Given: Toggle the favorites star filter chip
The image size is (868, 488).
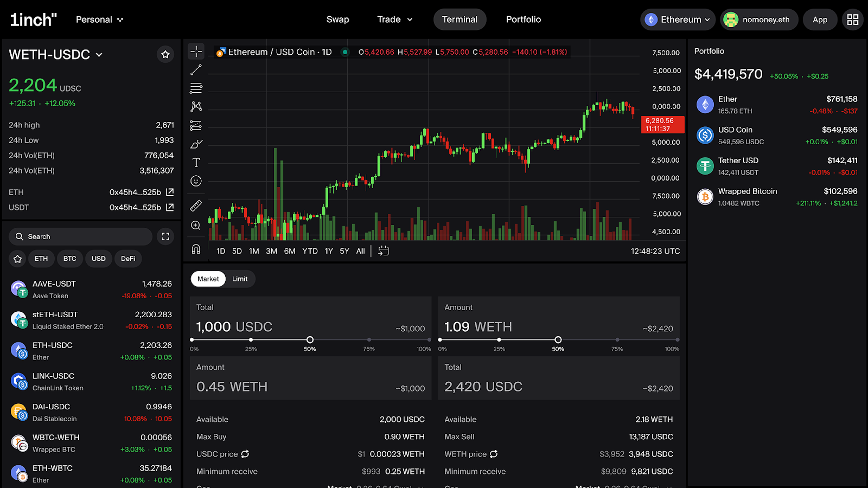Looking at the screenshot, I should [18, 259].
